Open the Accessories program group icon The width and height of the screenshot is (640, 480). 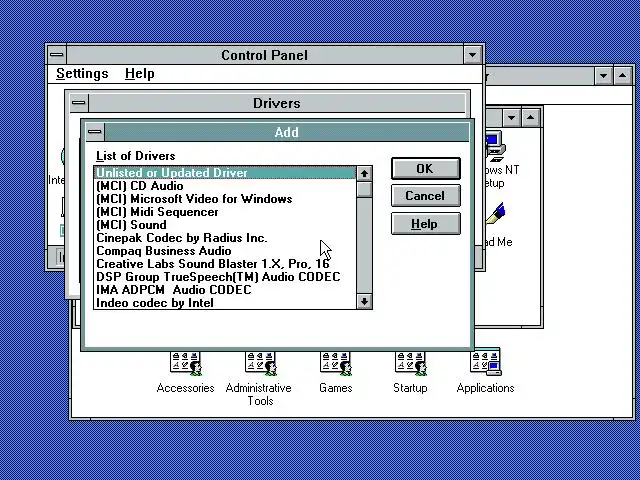(186, 363)
